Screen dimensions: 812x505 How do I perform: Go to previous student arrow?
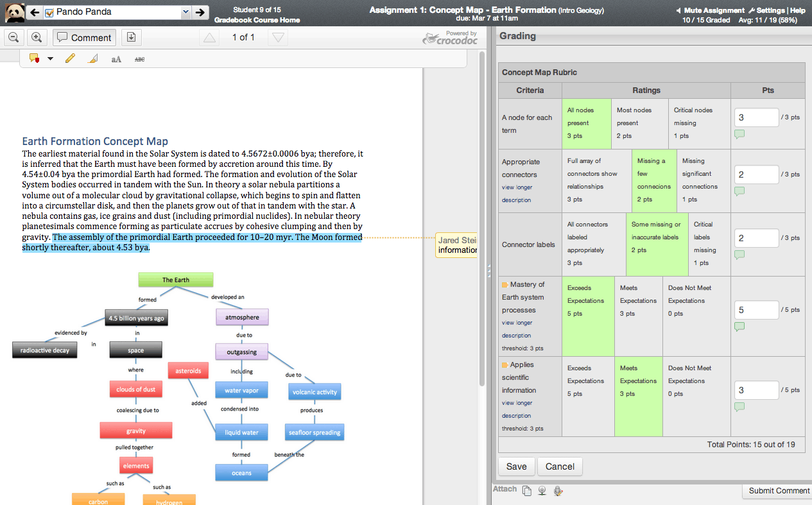34,12
